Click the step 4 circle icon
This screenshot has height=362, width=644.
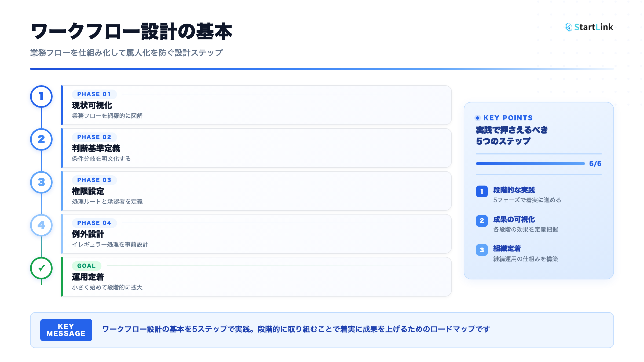pyautogui.click(x=41, y=225)
